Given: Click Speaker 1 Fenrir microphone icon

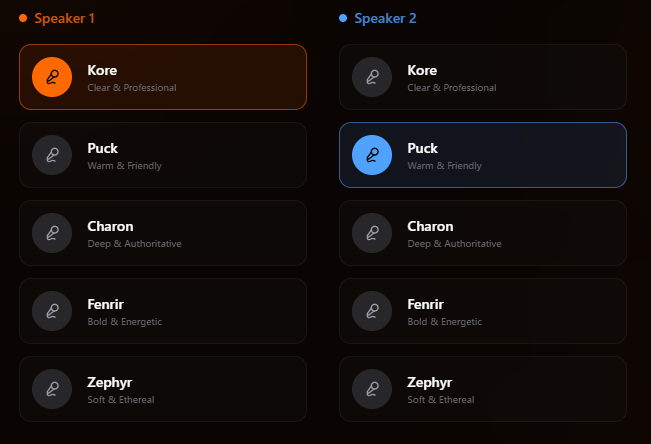Looking at the screenshot, I should tap(52, 311).
